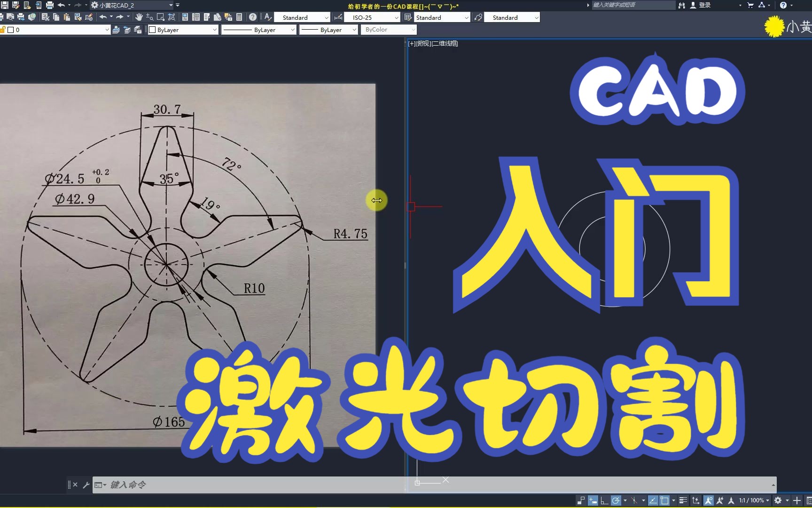This screenshot has width=812, height=508.
Task: Select the Match Properties tool
Action: pyautogui.click(x=78, y=17)
